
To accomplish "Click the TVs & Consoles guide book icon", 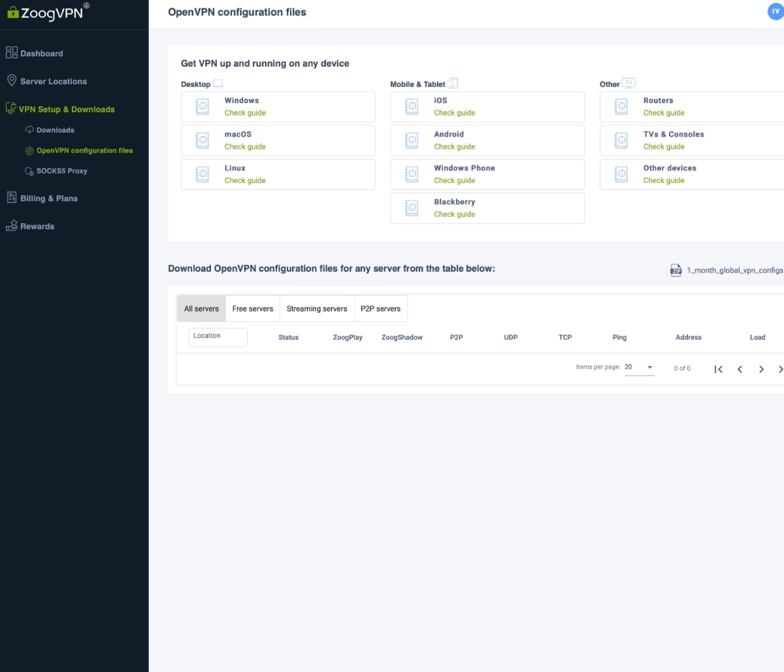I will (621, 140).
